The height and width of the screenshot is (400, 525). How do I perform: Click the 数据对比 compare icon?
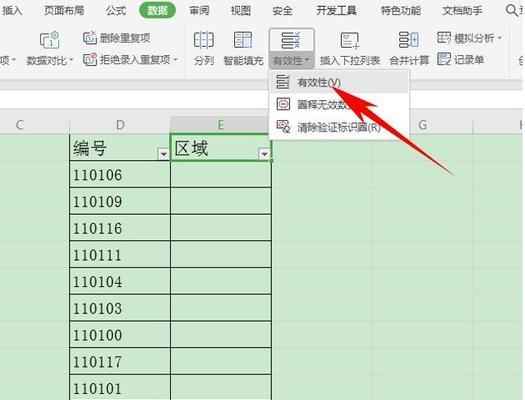[x=50, y=40]
